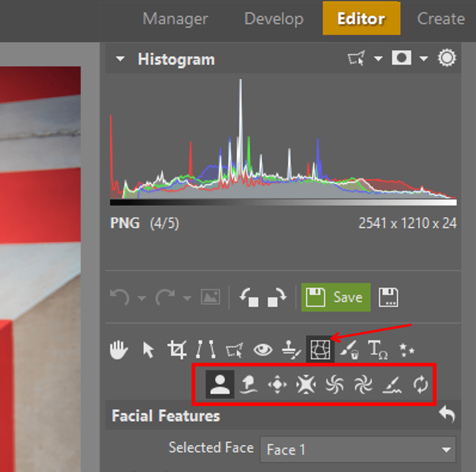Click the Undo arrow icon

[120, 297]
